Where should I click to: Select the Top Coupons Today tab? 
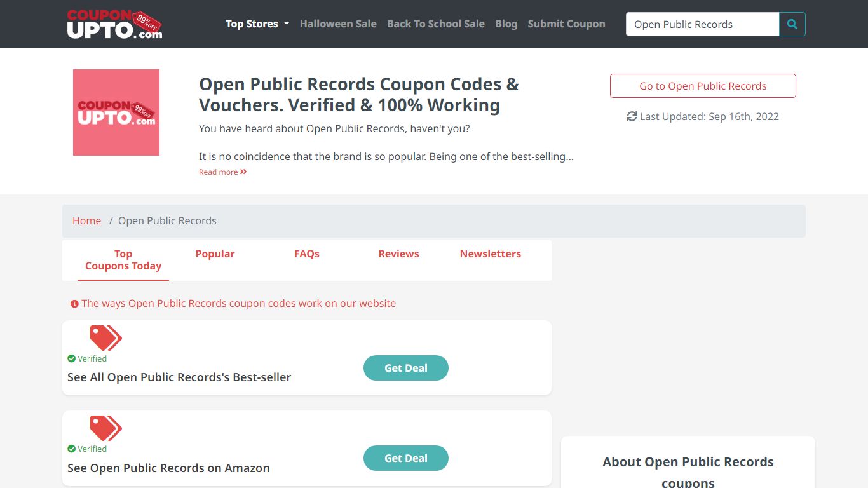click(x=123, y=260)
